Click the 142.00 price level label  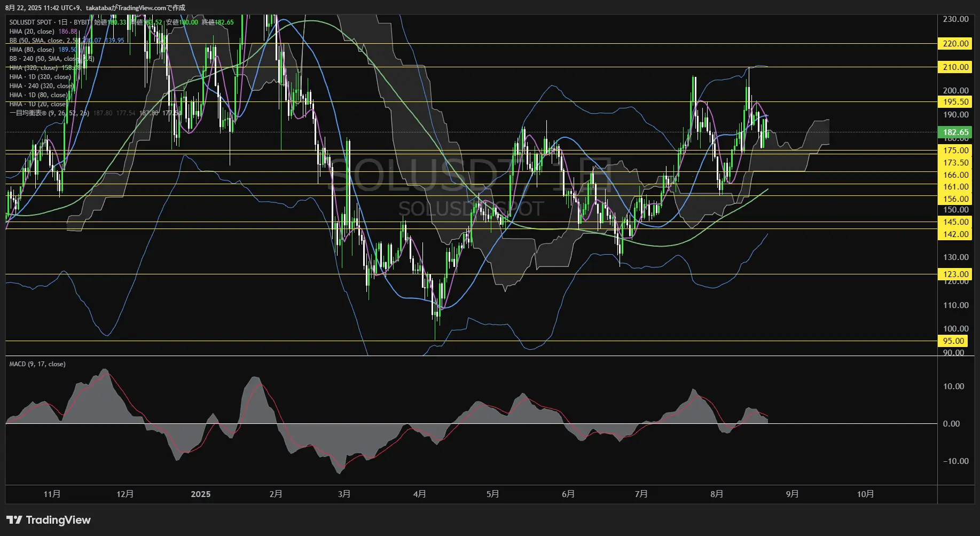955,234
